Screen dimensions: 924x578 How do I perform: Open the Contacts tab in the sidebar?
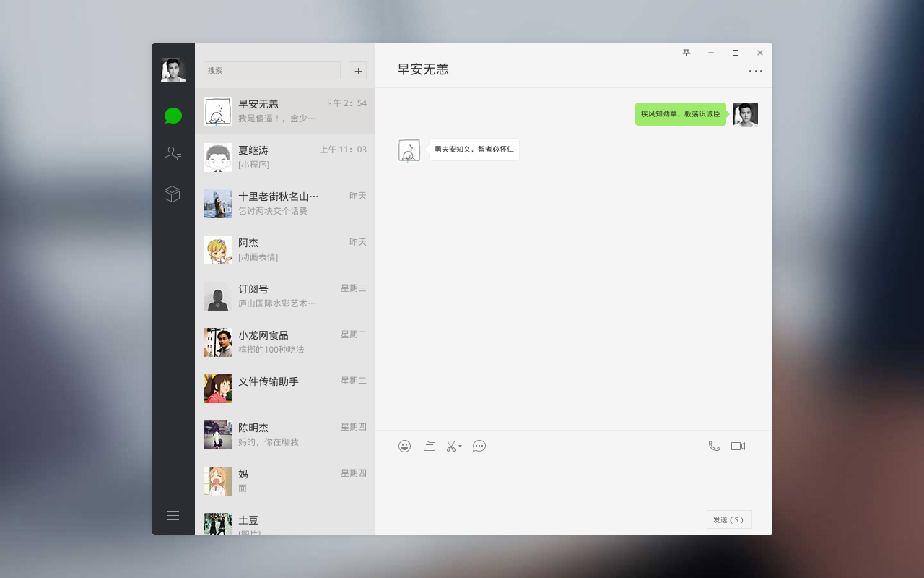173,153
